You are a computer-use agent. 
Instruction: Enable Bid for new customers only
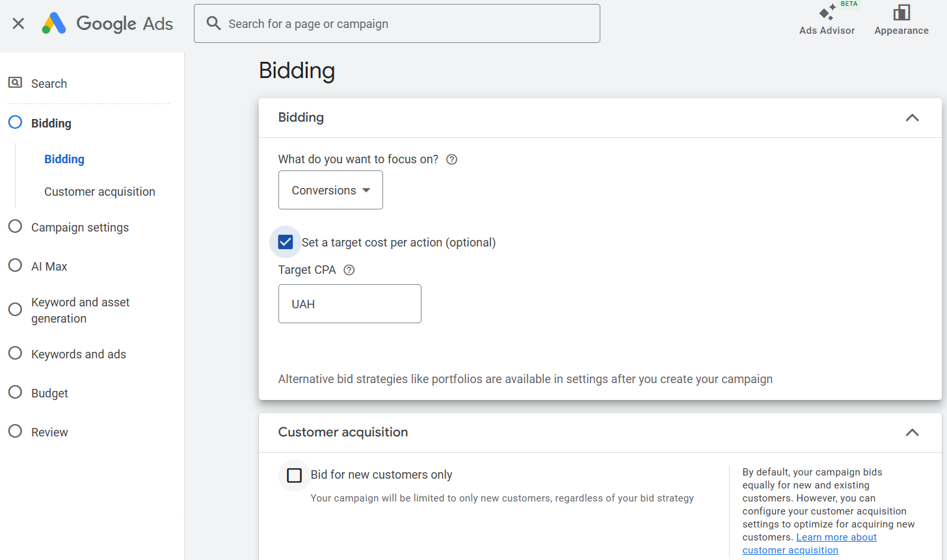click(x=295, y=475)
